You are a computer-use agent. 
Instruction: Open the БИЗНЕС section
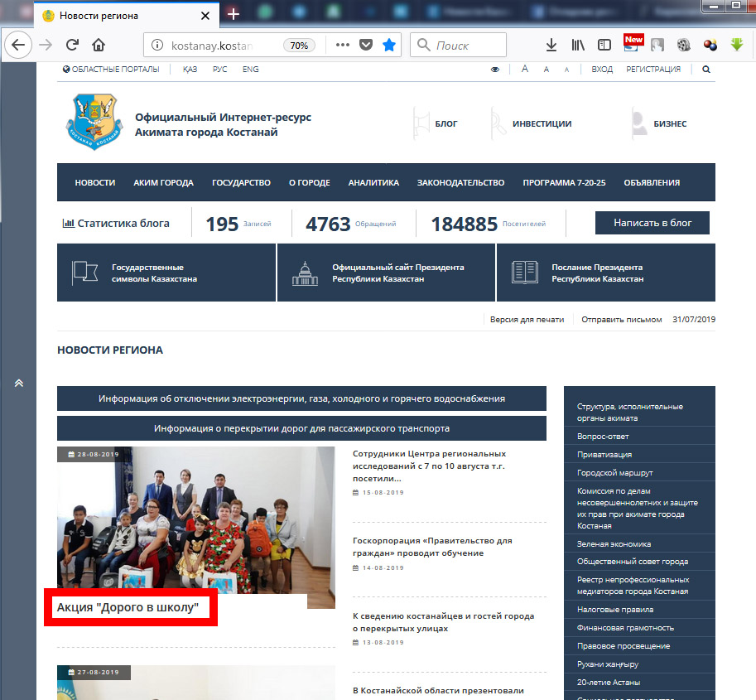[659, 124]
